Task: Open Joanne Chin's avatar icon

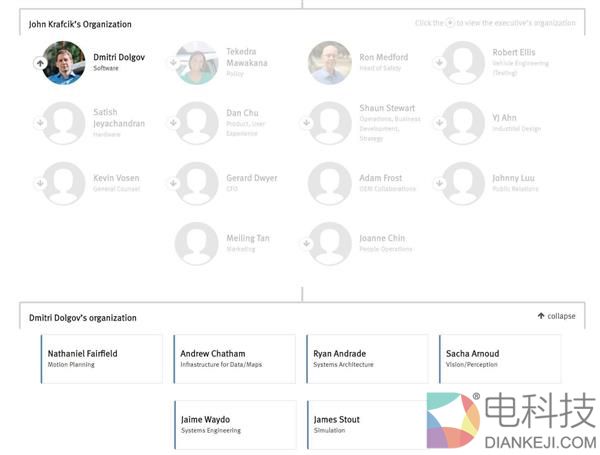Action: pos(330,243)
